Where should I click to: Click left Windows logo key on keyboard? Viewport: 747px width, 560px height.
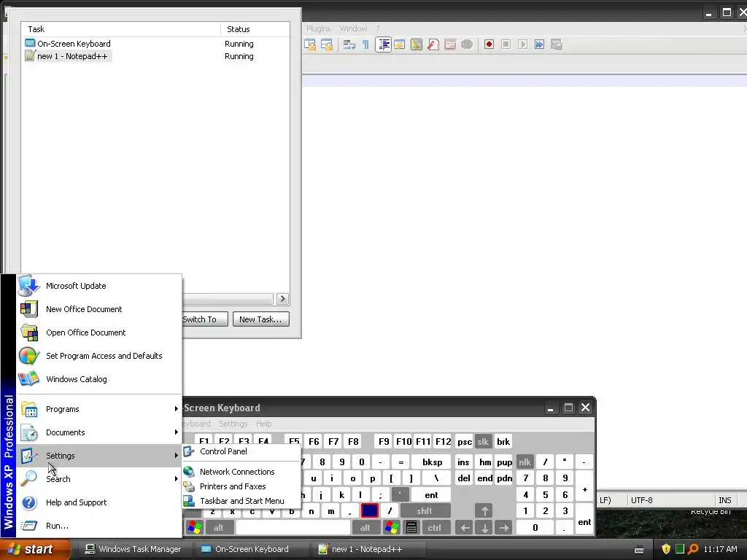pyautogui.click(x=194, y=527)
